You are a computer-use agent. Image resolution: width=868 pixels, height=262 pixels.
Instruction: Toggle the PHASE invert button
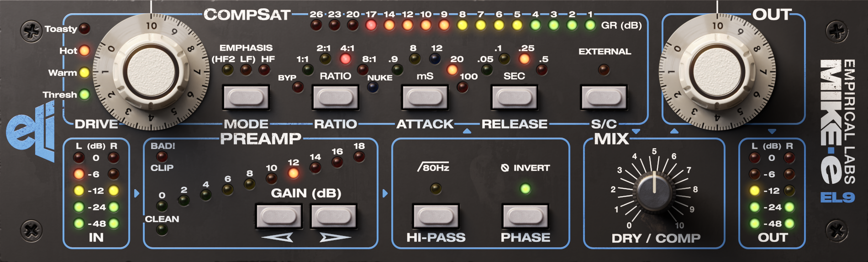click(525, 216)
